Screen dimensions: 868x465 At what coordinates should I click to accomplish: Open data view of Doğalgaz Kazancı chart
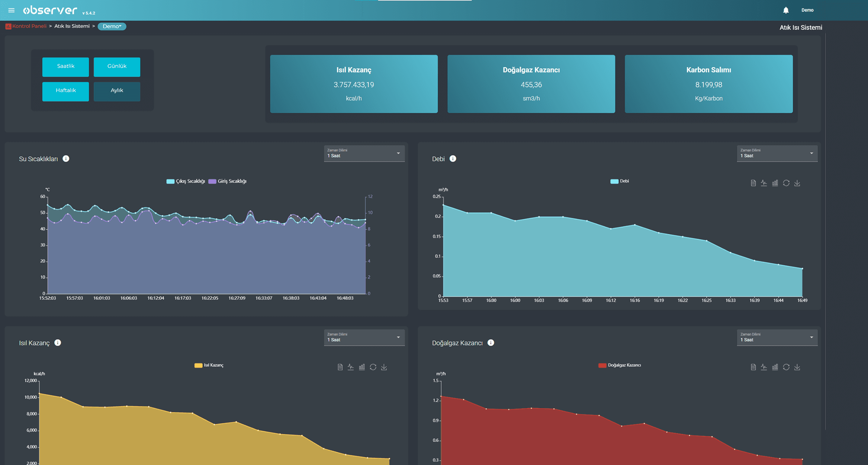pyautogui.click(x=753, y=367)
